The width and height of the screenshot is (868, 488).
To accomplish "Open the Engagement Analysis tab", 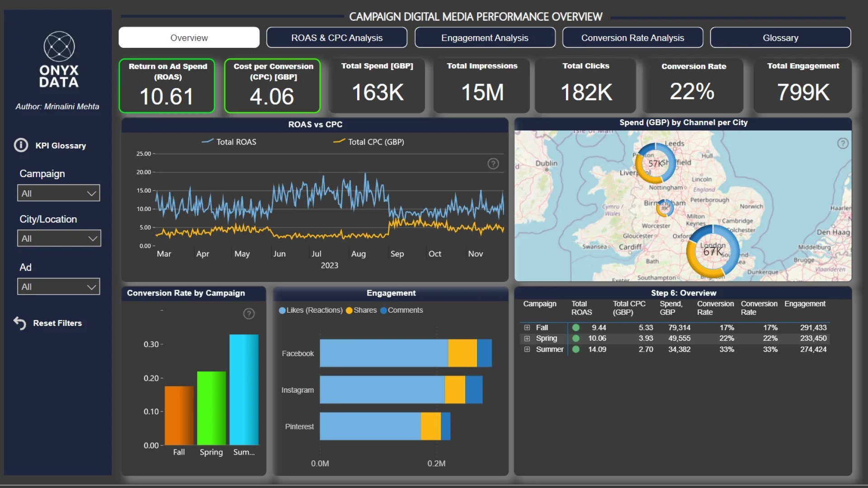I will [485, 38].
